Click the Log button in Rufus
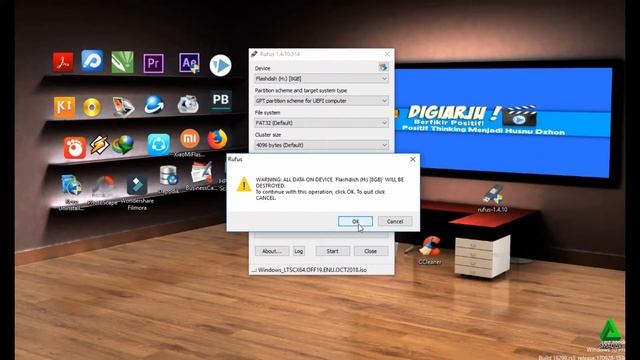Screen dimensions: 640x360 (299, 251)
